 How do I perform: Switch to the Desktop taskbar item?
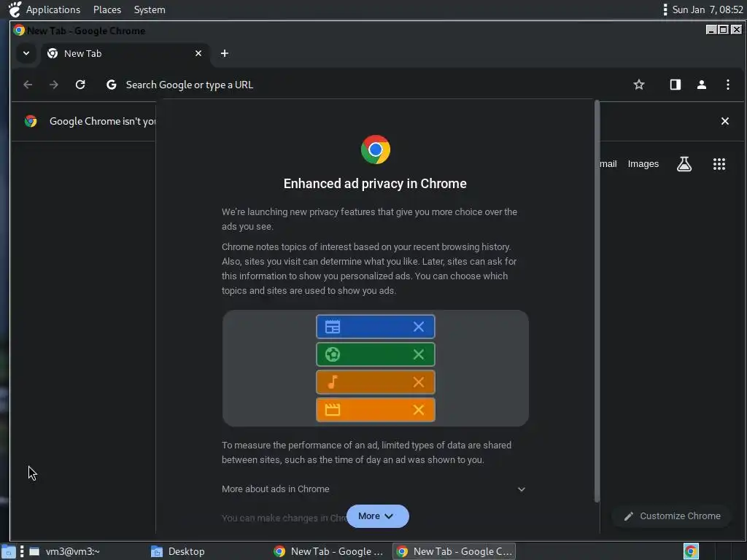click(x=178, y=551)
